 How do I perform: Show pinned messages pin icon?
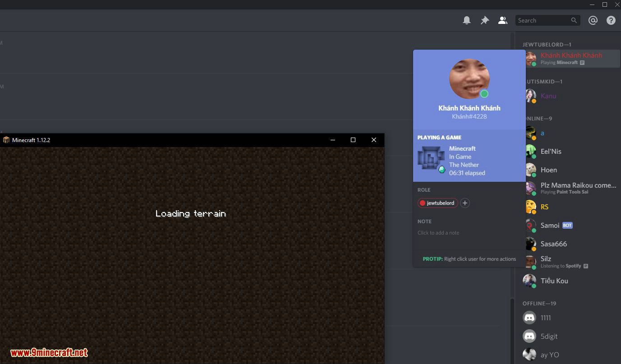point(485,20)
